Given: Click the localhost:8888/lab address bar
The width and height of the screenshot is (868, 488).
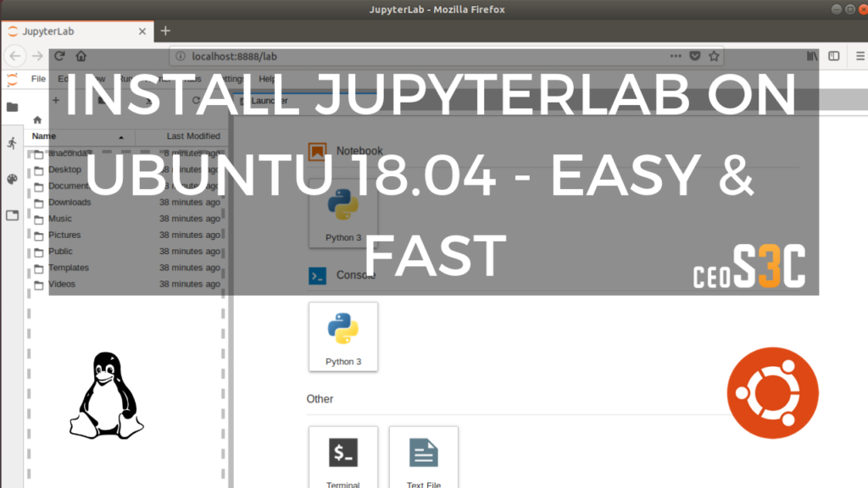Looking at the screenshot, I should [339, 56].
